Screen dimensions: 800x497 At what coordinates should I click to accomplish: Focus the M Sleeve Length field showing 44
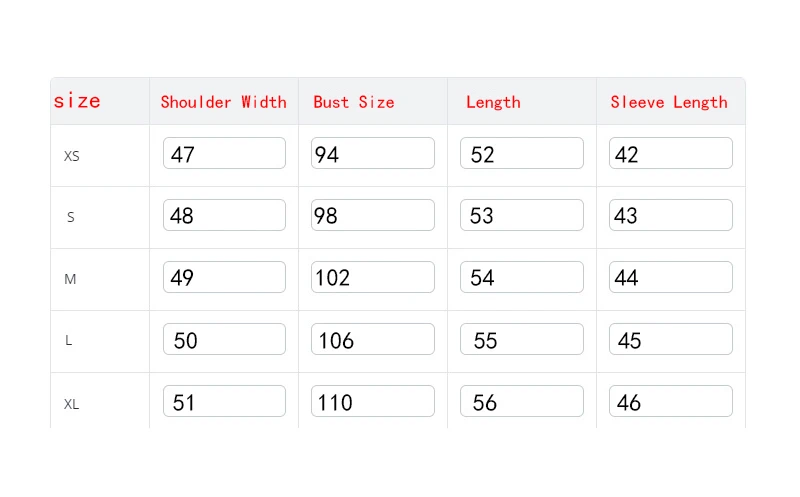pyautogui.click(x=670, y=277)
